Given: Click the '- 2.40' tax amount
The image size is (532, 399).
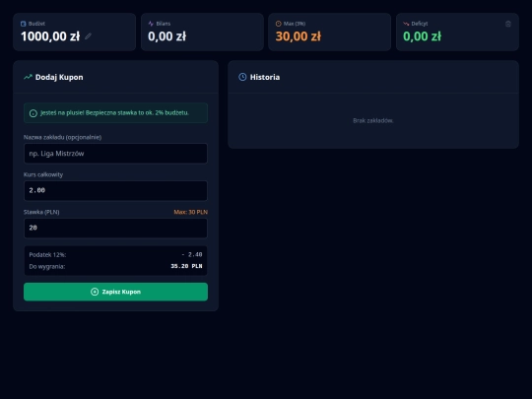Looking at the screenshot, I should (192, 254).
